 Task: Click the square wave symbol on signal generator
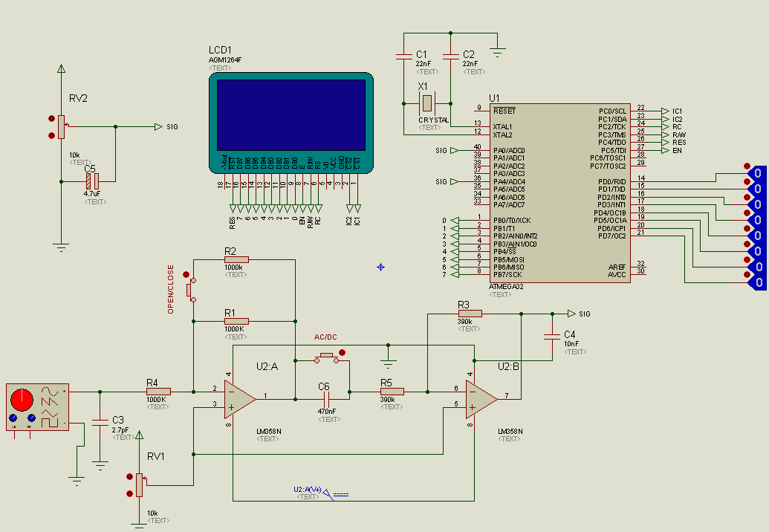point(50,421)
